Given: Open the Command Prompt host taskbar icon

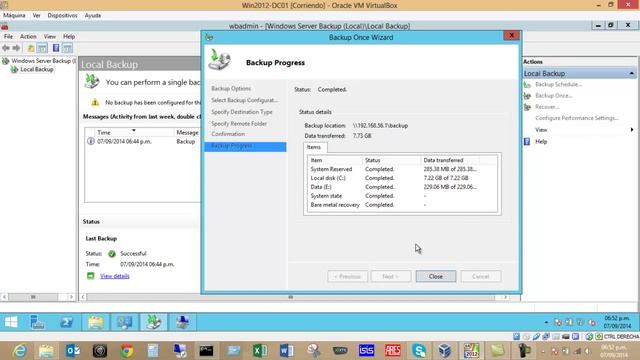Looking at the screenshot, I should (x=206, y=351).
